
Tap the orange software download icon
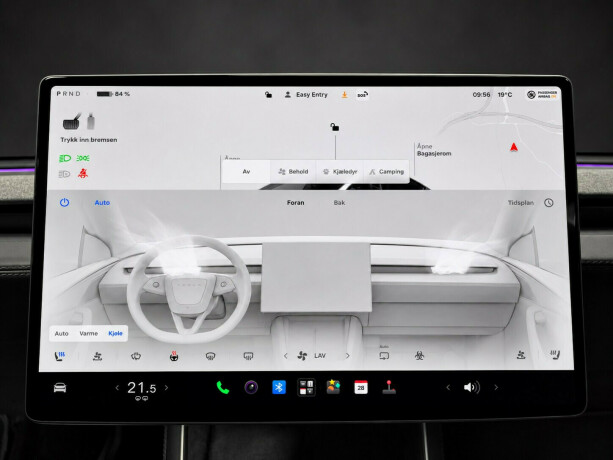[344, 95]
